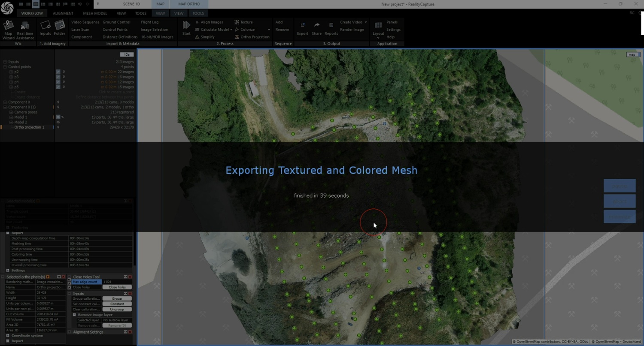The image size is (644, 346).
Task: Uncheck the p2 control point checkbox
Action: click(x=58, y=72)
